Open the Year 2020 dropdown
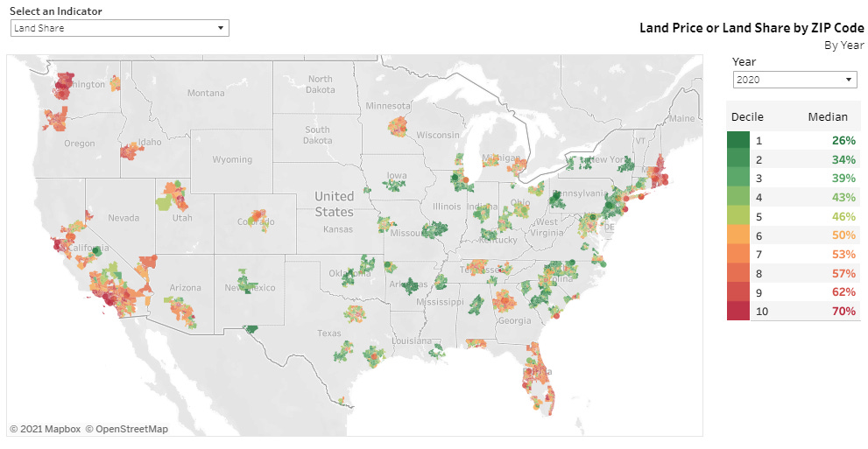Image resolution: width=868 pixels, height=449 pixels. [x=795, y=80]
